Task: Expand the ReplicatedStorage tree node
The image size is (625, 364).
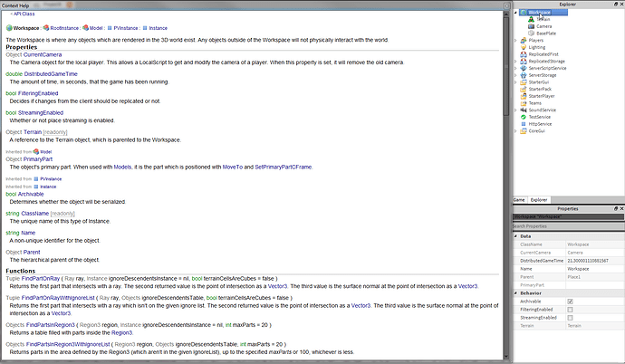Action: [515, 62]
